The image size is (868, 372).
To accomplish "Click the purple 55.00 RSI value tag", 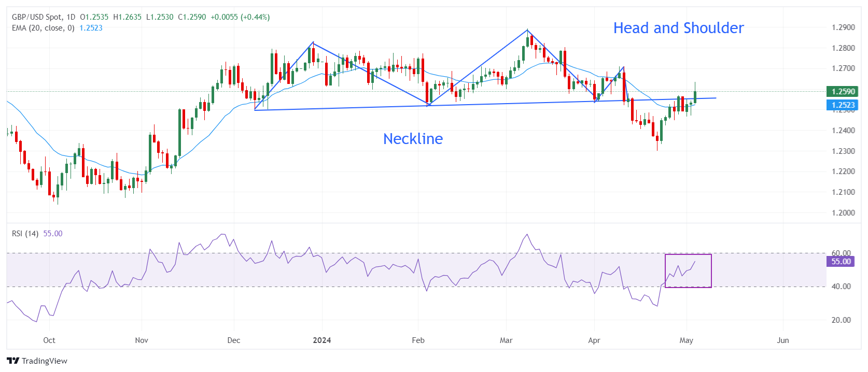I will pos(841,262).
